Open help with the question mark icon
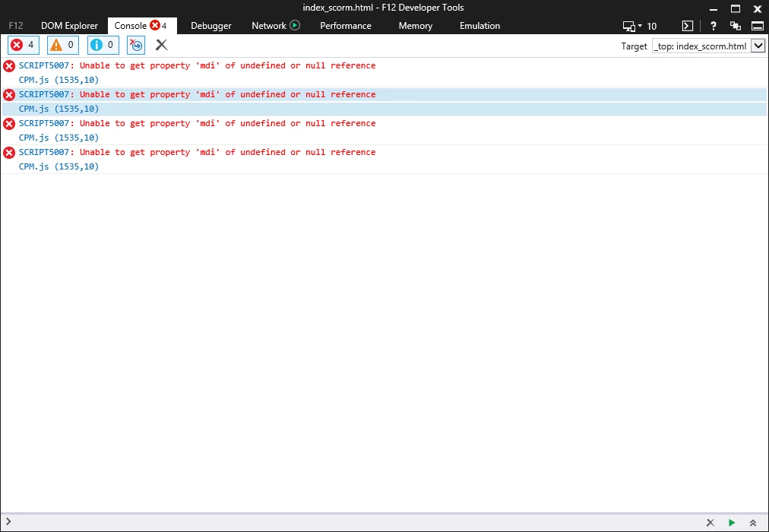Image resolution: width=769 pixels, height=532 pixels. coord(713,26)
